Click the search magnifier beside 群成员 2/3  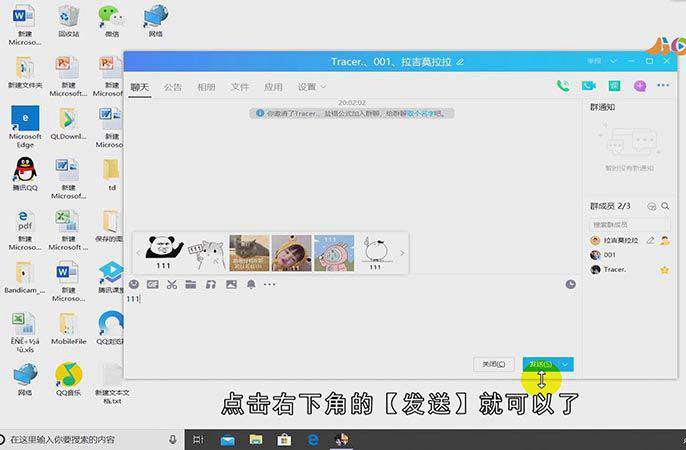point(665,206)
